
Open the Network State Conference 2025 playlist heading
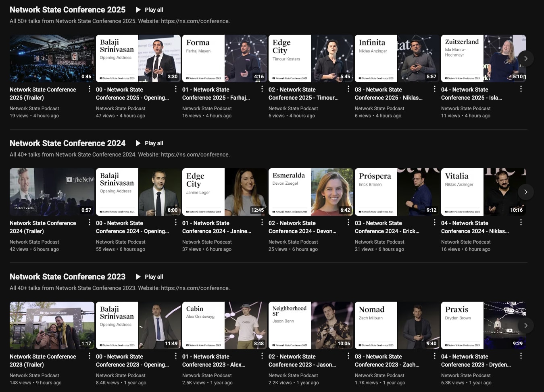[67, 10]
